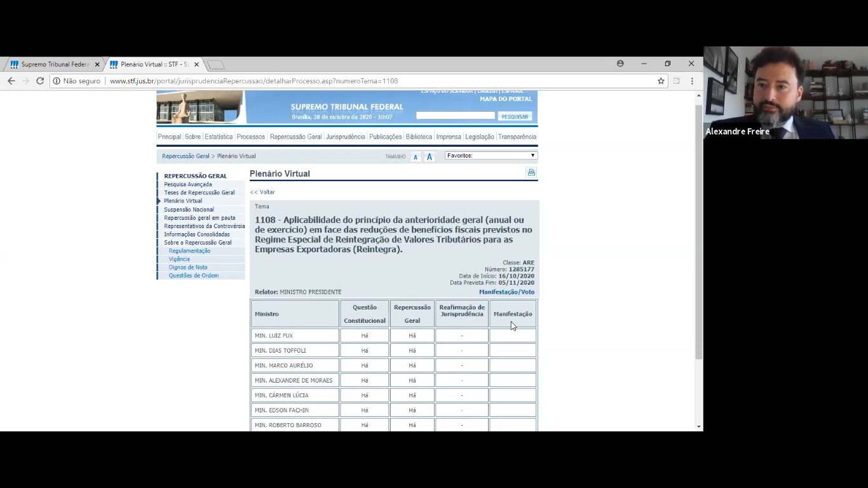Open Questões de Ordem sub-link
The width and height of the screenshot is (868, 488).
pos(193,276)
